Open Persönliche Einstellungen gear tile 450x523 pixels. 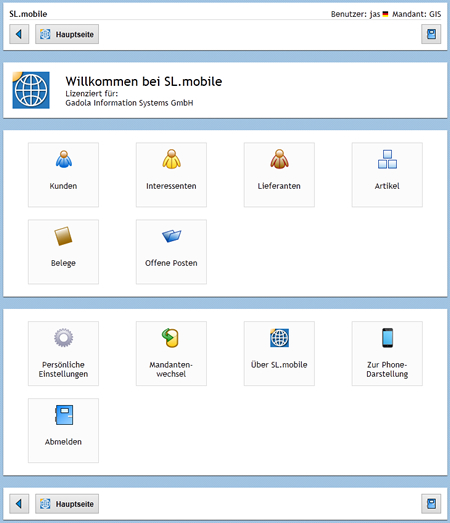[x=63, y=354]
